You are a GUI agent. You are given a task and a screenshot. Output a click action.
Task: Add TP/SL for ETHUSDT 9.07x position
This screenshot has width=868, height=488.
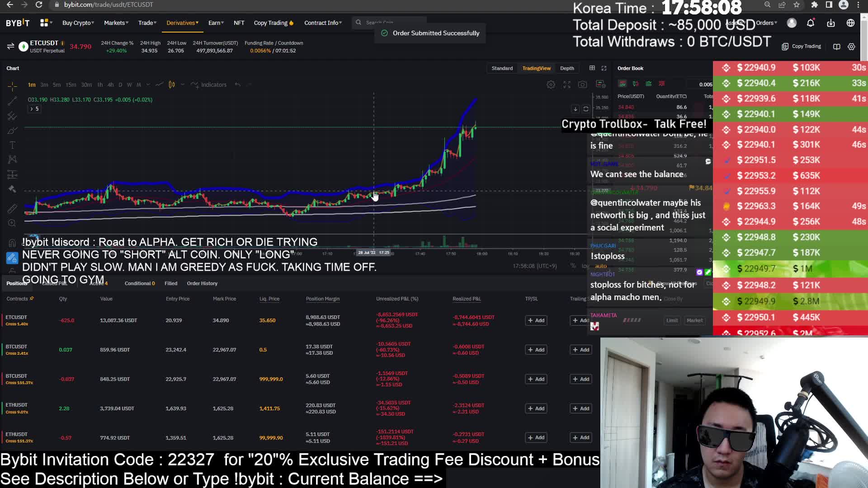(536, 408)
